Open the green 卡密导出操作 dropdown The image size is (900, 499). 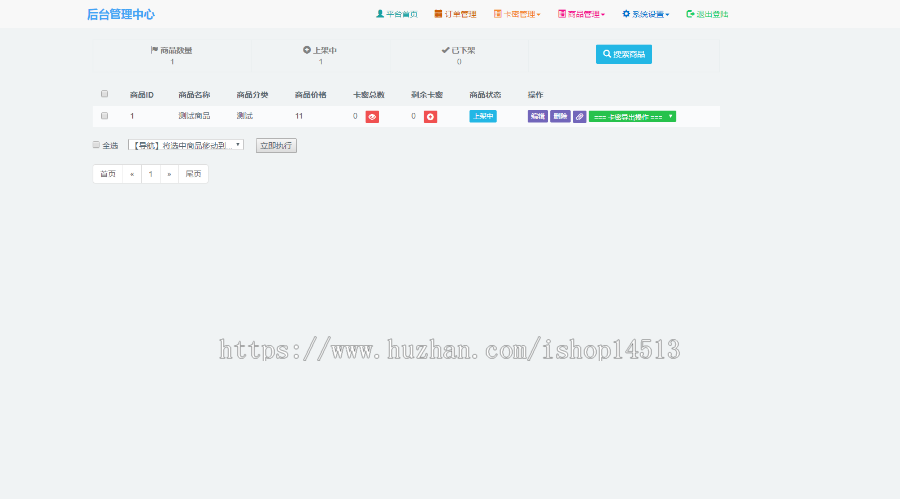pyautogui.click(x=632, y=117)
